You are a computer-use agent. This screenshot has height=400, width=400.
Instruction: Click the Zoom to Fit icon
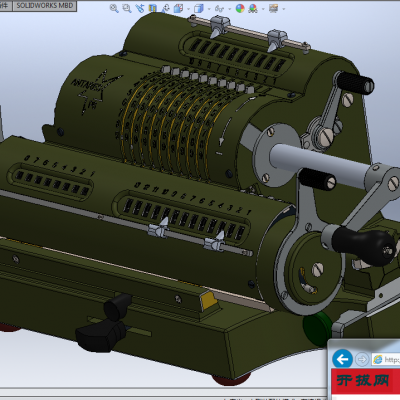114,8
